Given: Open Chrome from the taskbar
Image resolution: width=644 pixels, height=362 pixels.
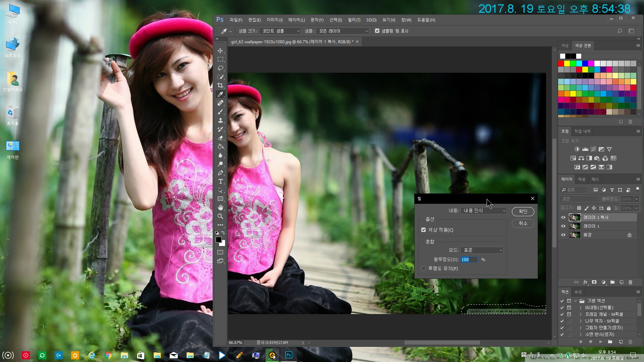Looking at the screenshot, I should pyautogui.click(x=108, y=355).
